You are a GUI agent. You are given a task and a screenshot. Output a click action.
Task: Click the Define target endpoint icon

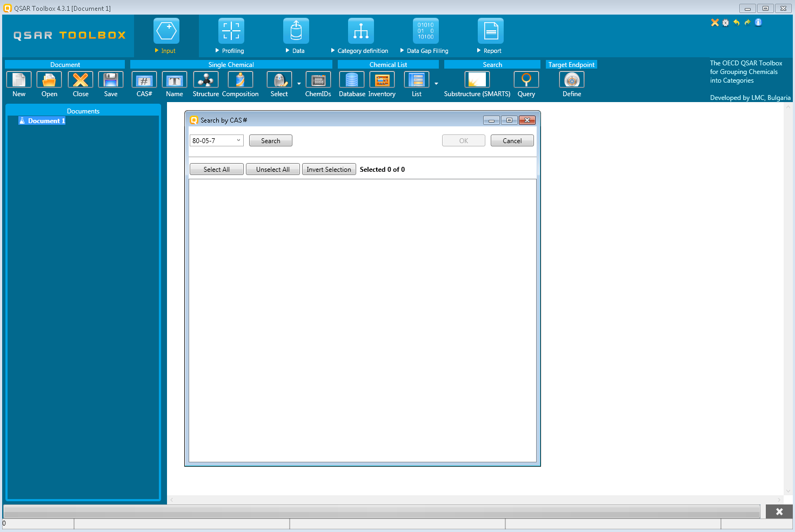coord(571,80)
